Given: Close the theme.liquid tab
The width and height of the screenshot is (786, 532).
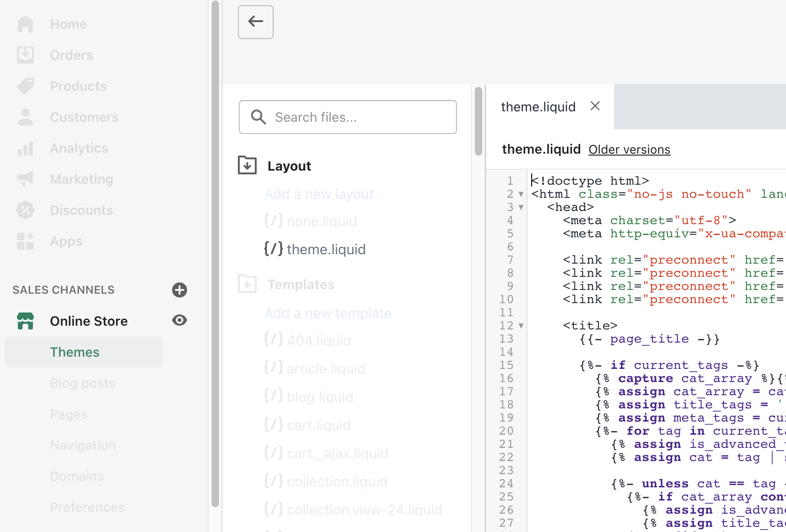Looking at the screenshot, I should (595, 106).
